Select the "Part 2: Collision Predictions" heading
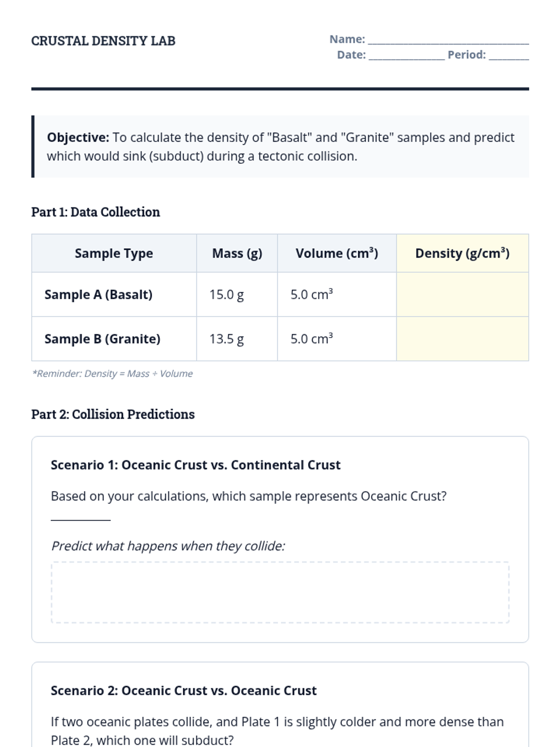This screenshot has width=560, height=747. coord(113,414)
